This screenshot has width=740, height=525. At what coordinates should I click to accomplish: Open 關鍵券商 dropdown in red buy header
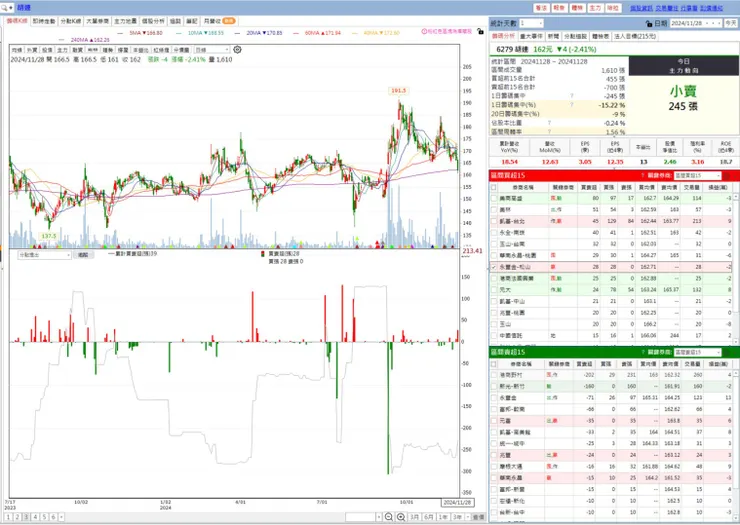pyautogui.click(x=698, y=176)
